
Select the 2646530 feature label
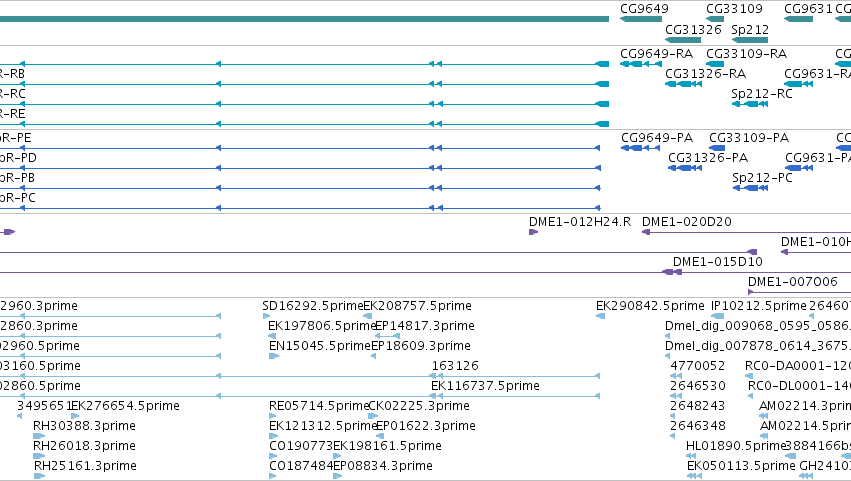point(697,386)
